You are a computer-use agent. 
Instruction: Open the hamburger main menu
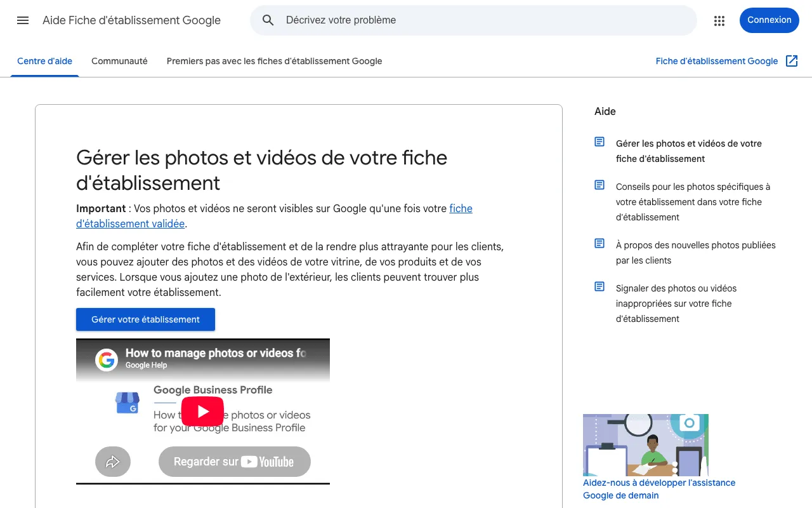23,20
